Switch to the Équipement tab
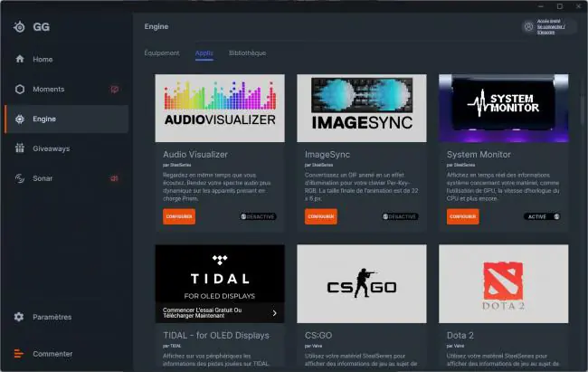The image size is (588, 372). [162, 52]
